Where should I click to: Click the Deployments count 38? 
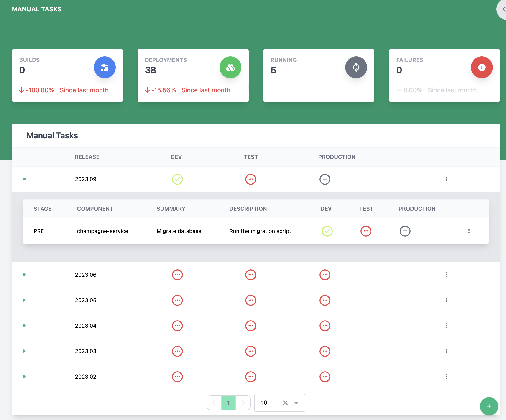coord(150,70)
